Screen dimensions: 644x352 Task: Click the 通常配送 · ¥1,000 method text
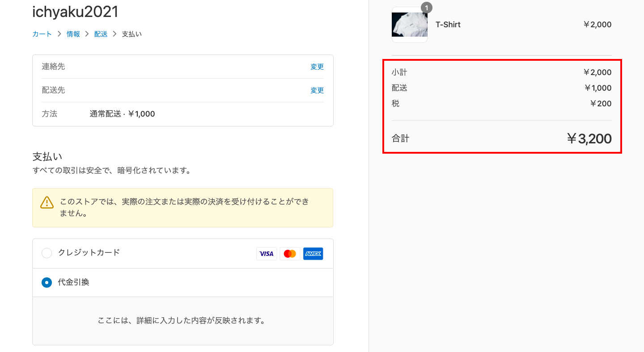pos(122,114)
